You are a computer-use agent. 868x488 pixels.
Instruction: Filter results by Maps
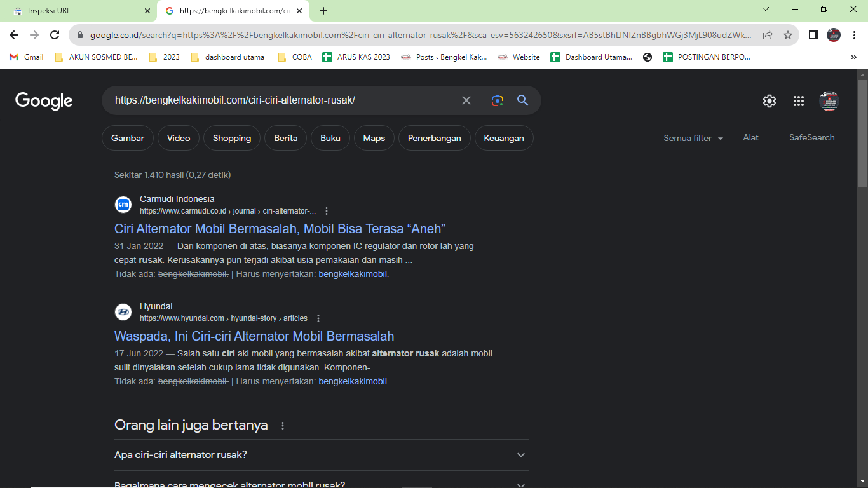(374, 138)
